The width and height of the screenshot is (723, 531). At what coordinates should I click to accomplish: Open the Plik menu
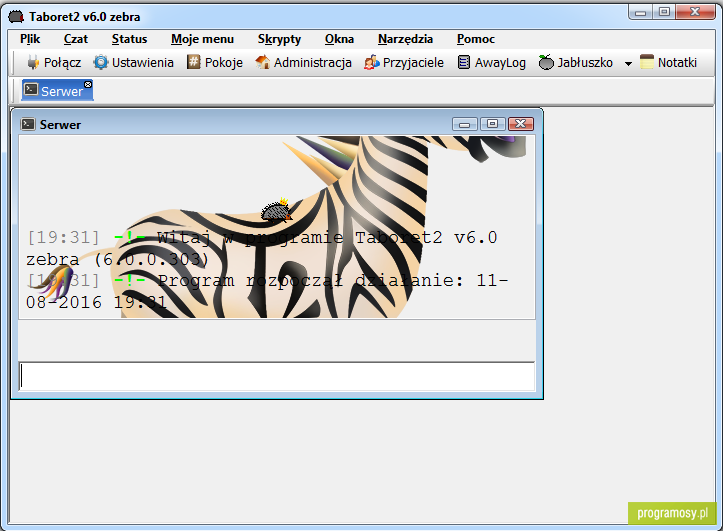coord(30,39)
